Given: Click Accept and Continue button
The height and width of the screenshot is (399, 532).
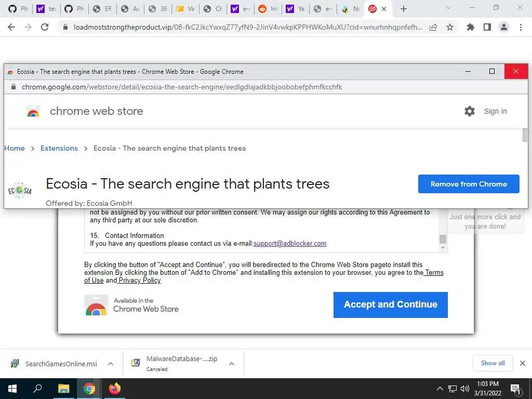Looking at the screenshot, I should pyautogui.click(x=391, y=304).
